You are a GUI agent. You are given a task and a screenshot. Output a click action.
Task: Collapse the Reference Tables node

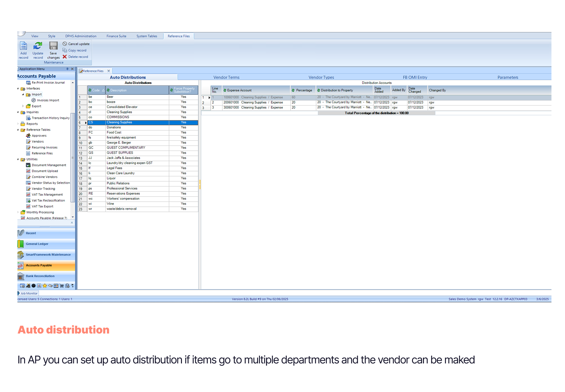pyautogui.click(x=18, y=130)
